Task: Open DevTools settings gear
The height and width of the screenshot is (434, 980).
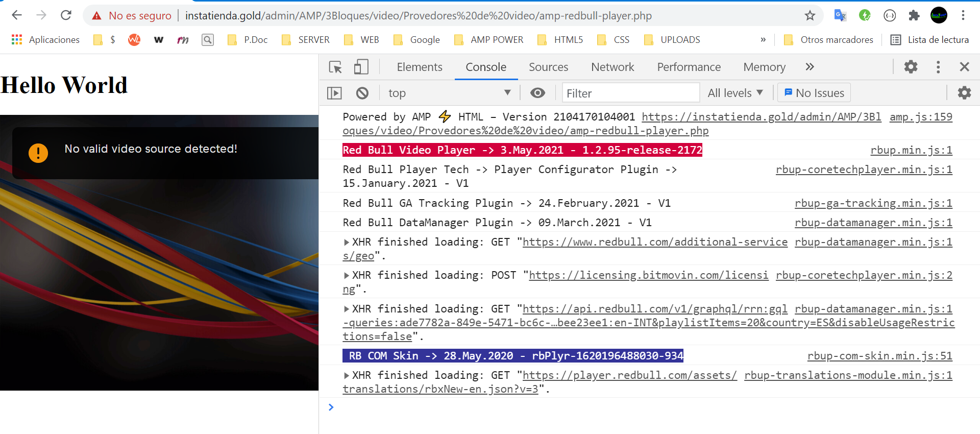Action: tap(911, 67)
